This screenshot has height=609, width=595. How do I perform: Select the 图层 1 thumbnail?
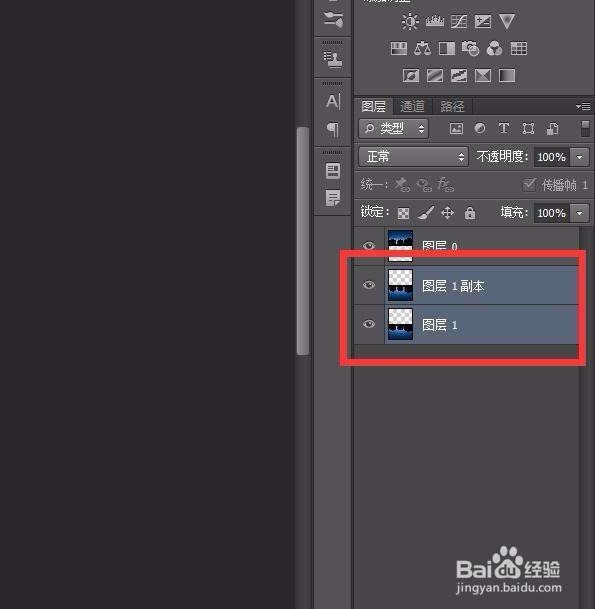[x=400, y=324]
